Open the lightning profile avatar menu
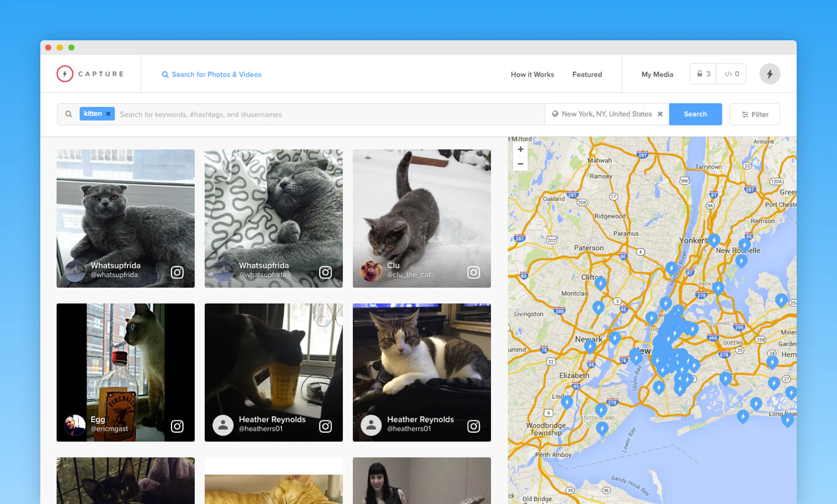837x504 pixels. [x=770, y=74]
